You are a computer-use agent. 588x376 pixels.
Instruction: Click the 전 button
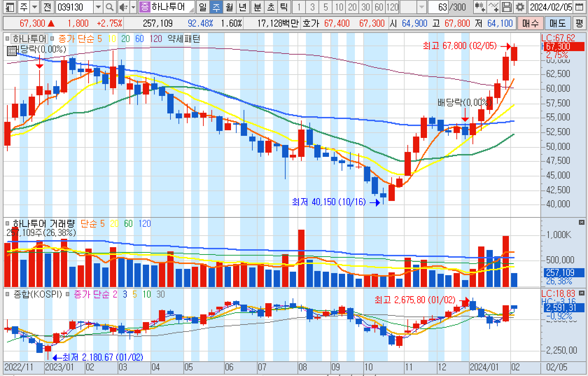pos(48,7)
